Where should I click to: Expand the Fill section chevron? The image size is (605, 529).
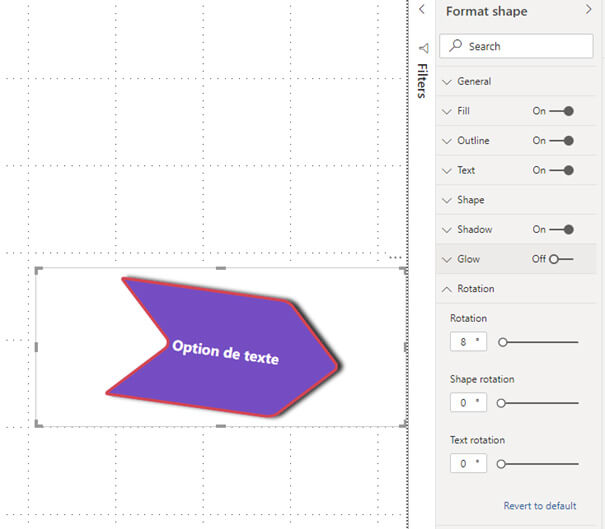pos(447,112)
